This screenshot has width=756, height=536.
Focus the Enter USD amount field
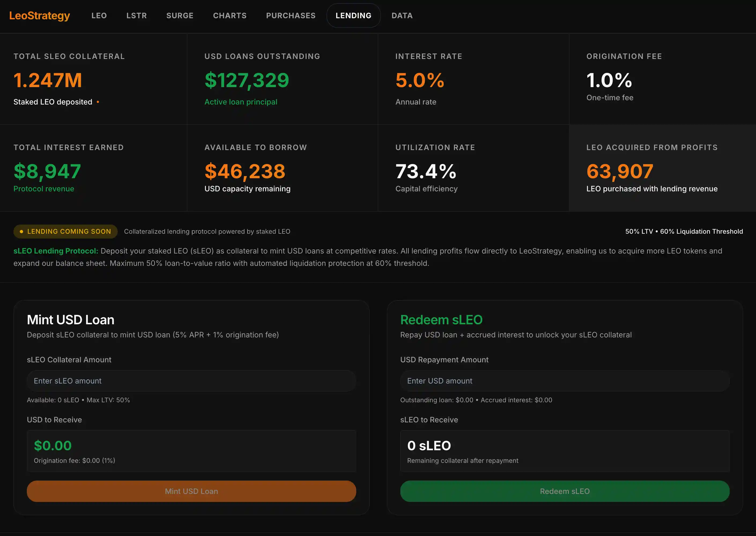pos(565,381)
